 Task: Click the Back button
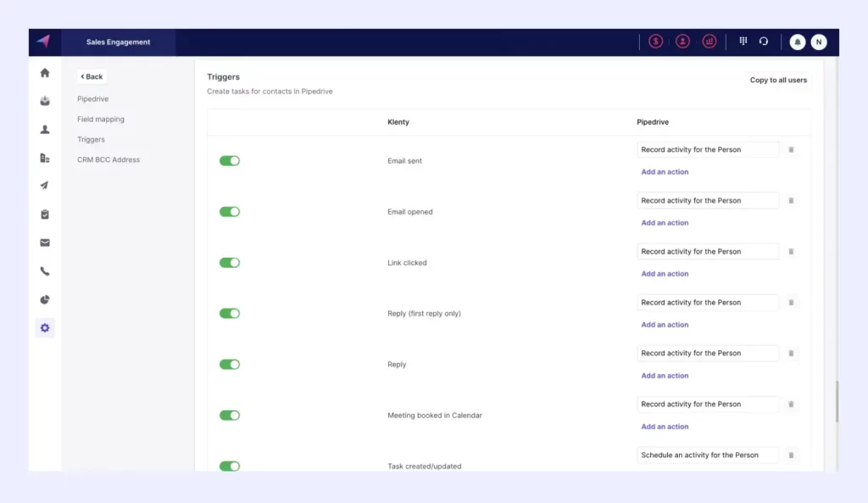point(92,76)
